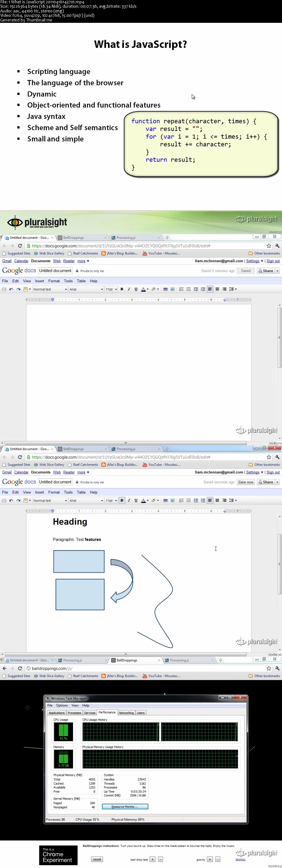
Task: Click bookmark star in the empty-document browser frame
Action: pos(269,246)
